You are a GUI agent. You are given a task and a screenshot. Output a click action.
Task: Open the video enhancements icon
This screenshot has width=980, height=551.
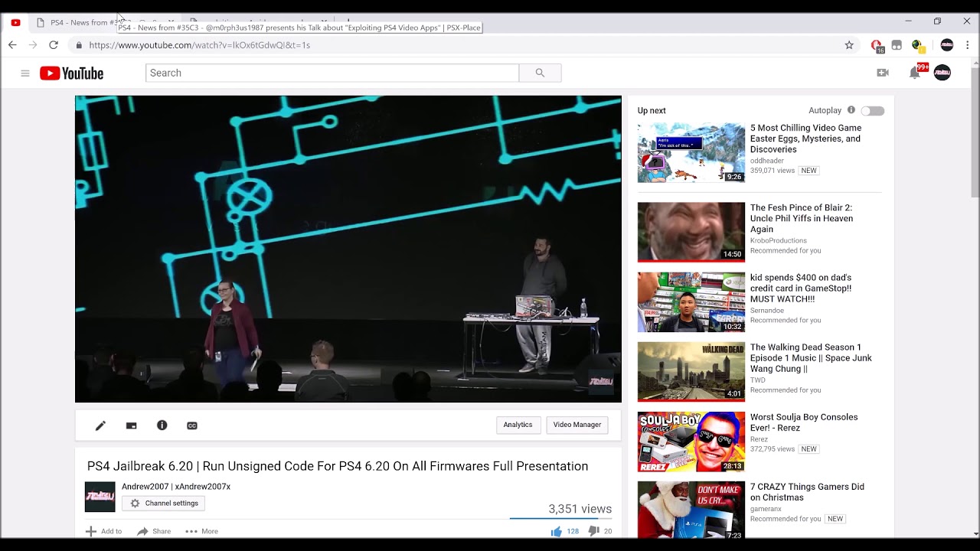coord(131,425)
